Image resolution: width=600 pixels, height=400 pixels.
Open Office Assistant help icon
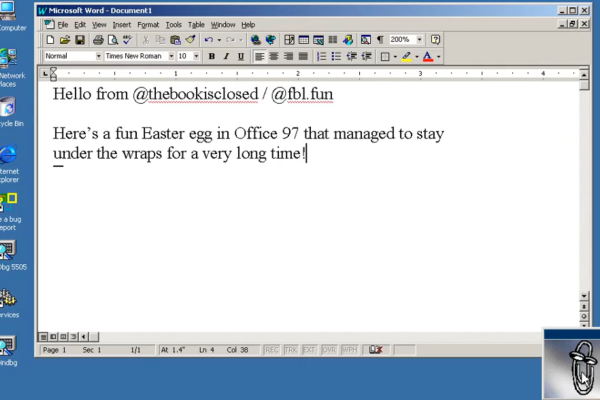pos(436,40)
